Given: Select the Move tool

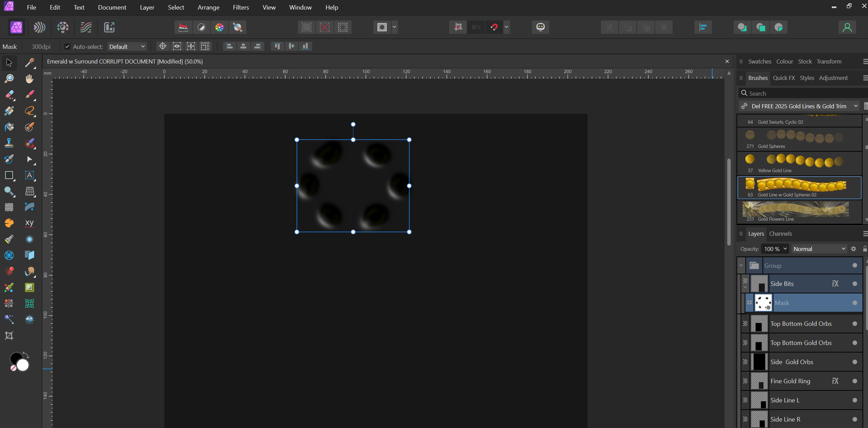Looking at the screenshot, I should click(x=9, y=63).
